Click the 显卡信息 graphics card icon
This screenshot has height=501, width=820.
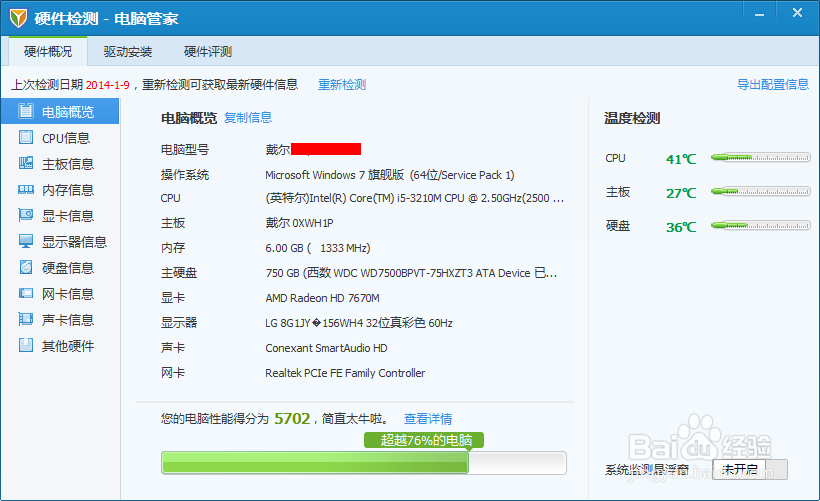coord(26,215)
